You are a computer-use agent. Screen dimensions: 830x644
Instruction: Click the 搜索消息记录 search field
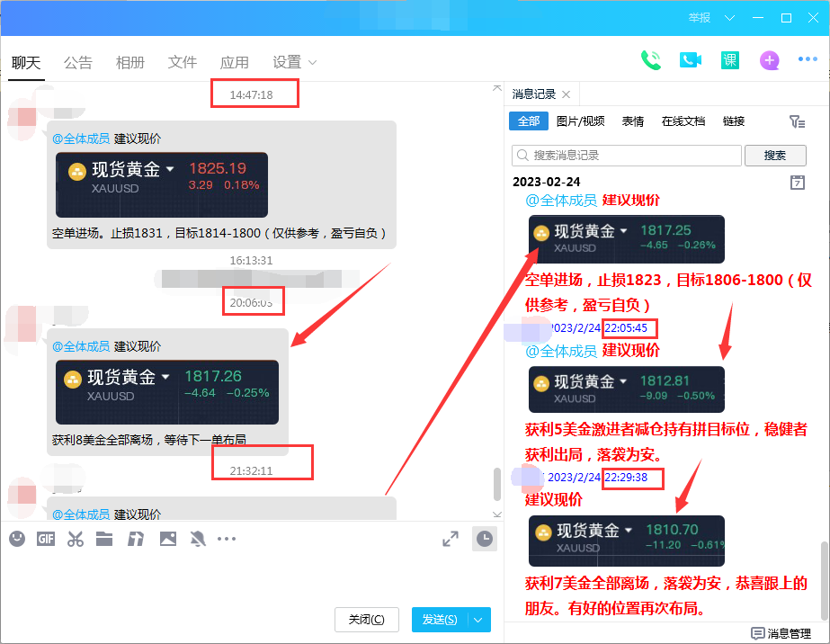click(x=627, y=156)
